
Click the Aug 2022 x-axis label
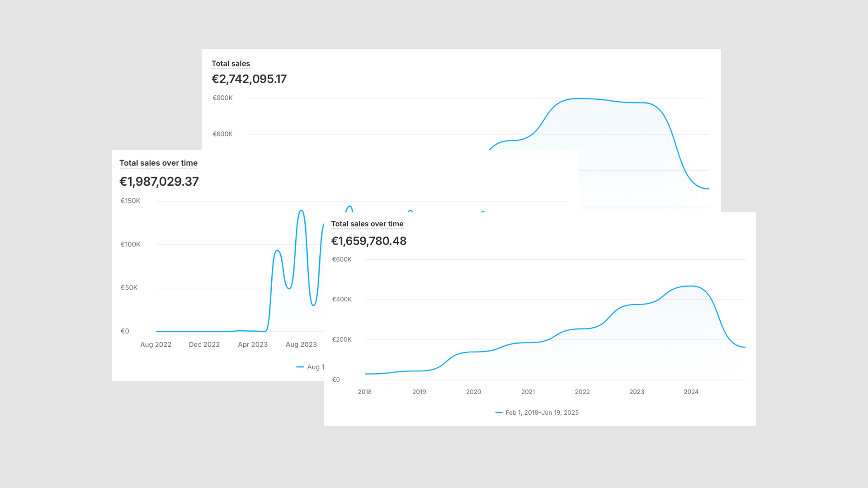pyautogui.click(x=156, y=345)
